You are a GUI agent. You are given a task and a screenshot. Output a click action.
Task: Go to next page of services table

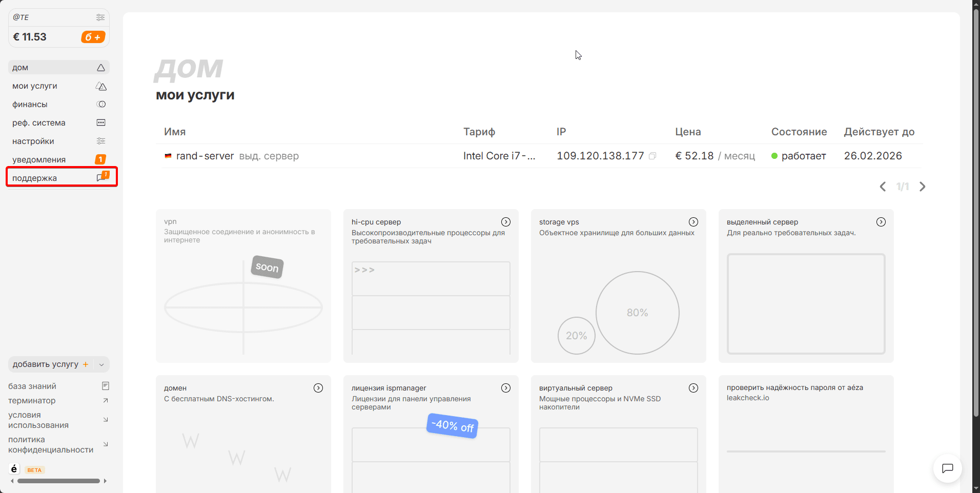[x=922, y=187]
